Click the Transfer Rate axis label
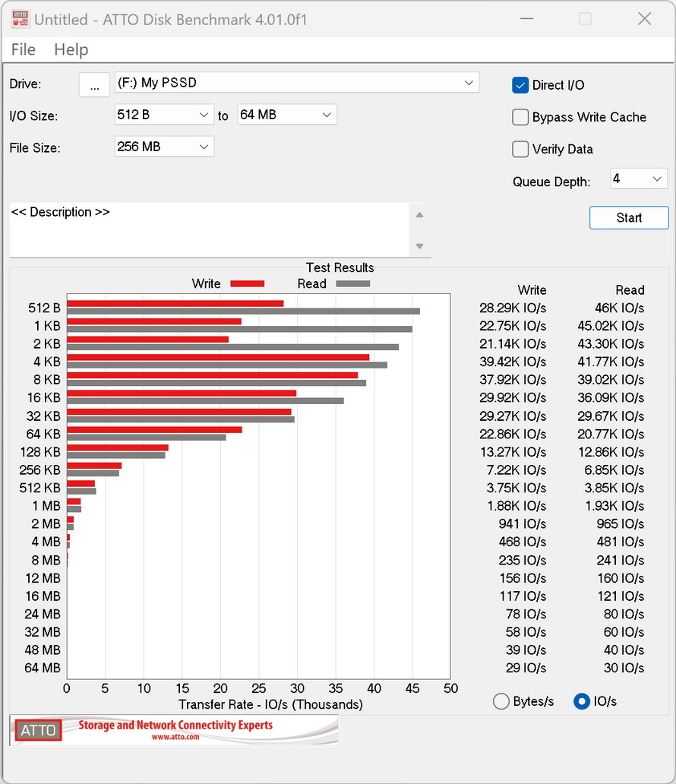Screen dimensions: 676x784 pyautogui.click(x=270, y=704)
